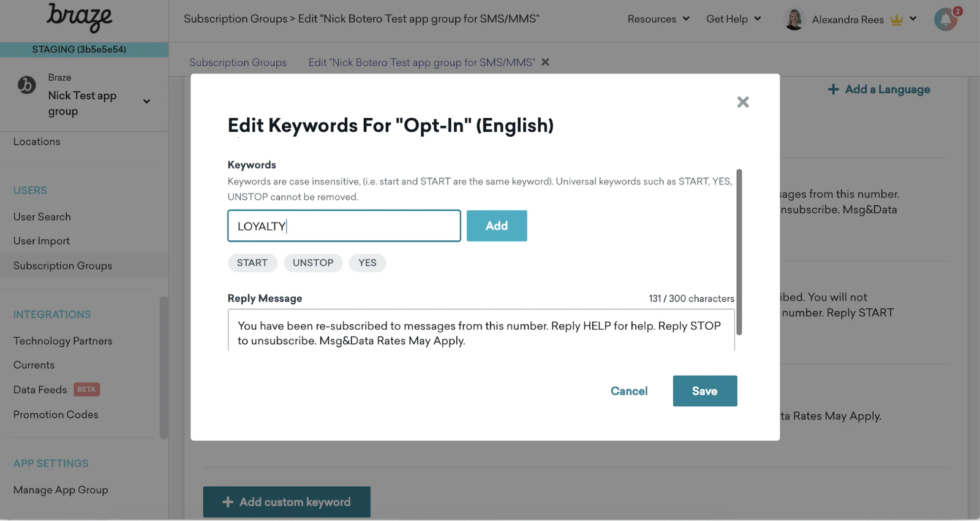Select the UNSTOP keyword chip
This screenshot has height=521, width=980.
[x=313, y=263]
